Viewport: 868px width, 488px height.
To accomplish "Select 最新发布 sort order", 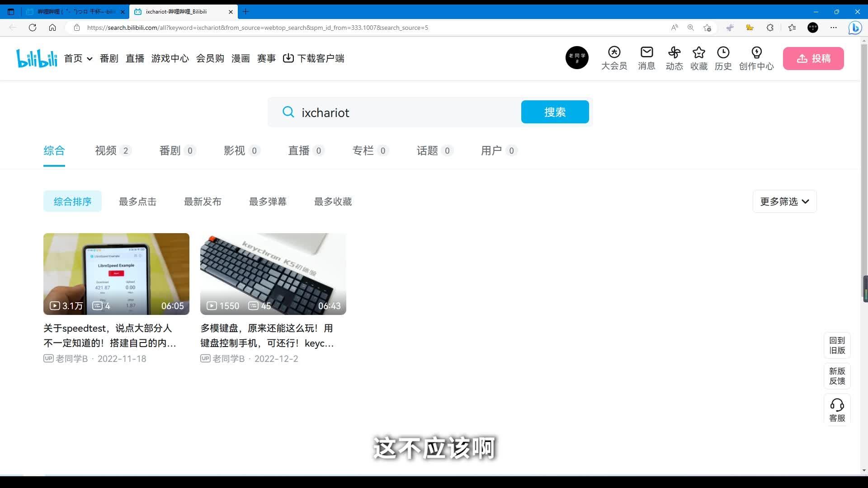I will [203, 202].
